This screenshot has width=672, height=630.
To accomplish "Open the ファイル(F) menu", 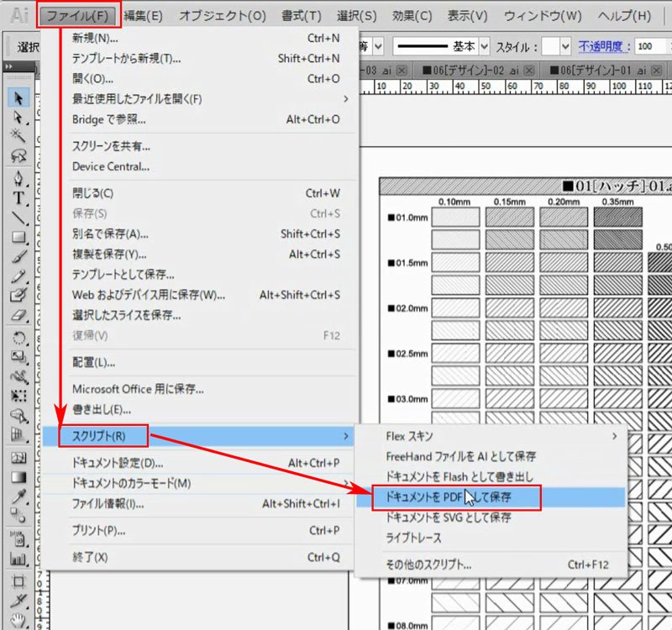I will (77, 16).
